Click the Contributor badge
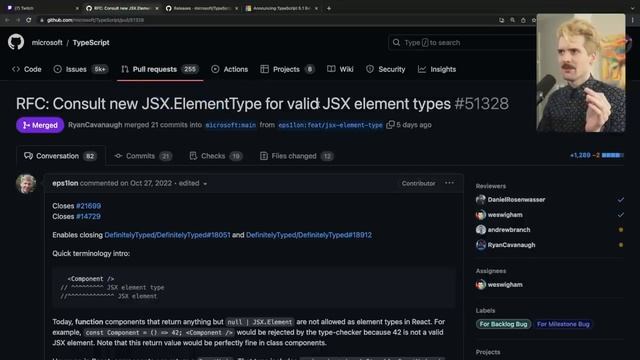 [x=418, y=184]
